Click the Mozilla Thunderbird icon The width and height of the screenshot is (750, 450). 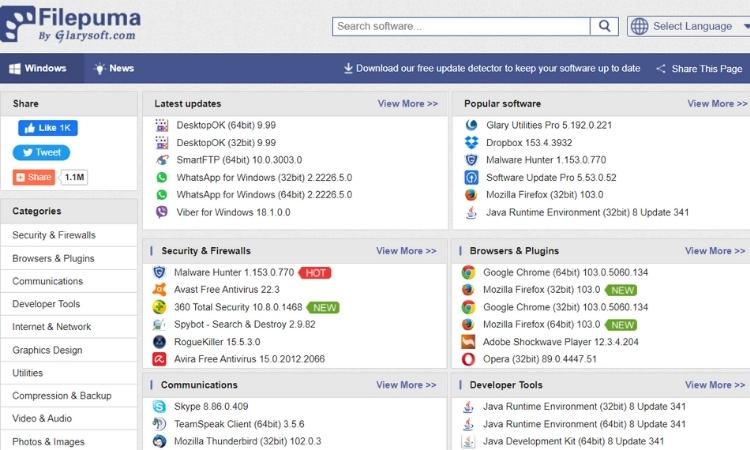[x=159, y=441]
